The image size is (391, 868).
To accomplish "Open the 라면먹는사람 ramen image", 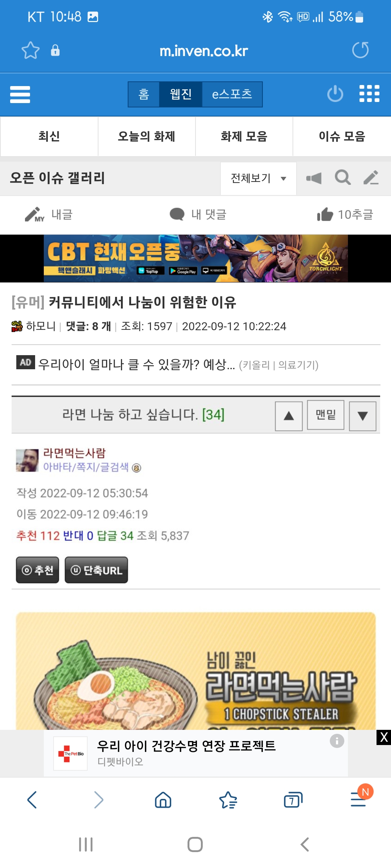I will (x=196, y=671).
